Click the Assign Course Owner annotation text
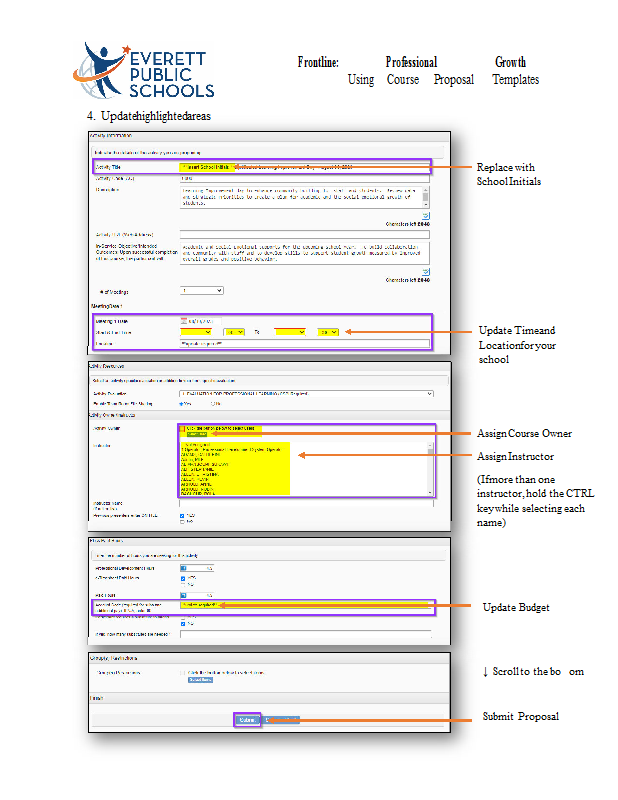The height and width of the screenshot is (800, 618). point(524,433)
